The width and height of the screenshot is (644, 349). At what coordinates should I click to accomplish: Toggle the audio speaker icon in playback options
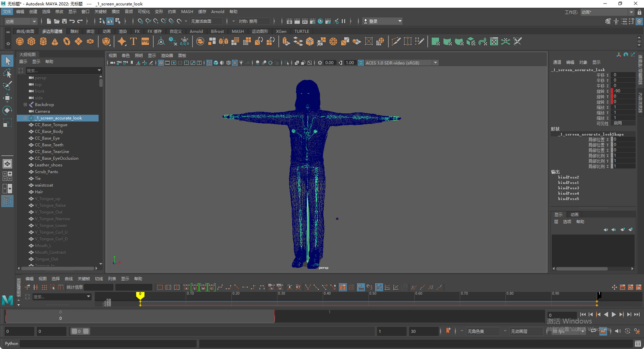point(618,331)
